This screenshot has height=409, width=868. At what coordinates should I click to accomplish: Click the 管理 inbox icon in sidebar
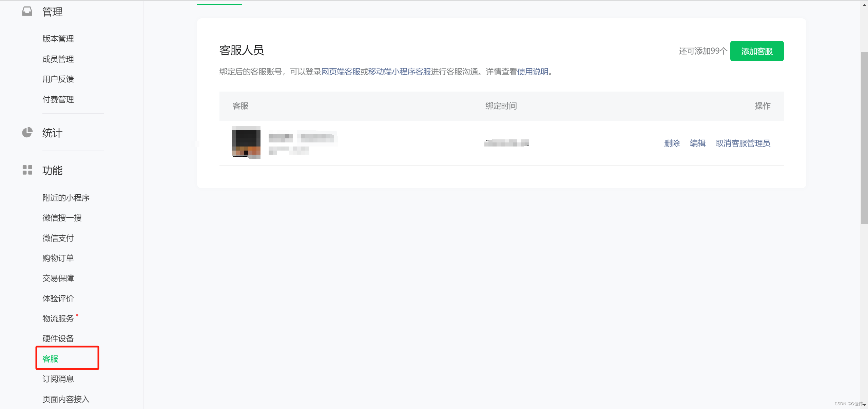[x=27, y=12]
